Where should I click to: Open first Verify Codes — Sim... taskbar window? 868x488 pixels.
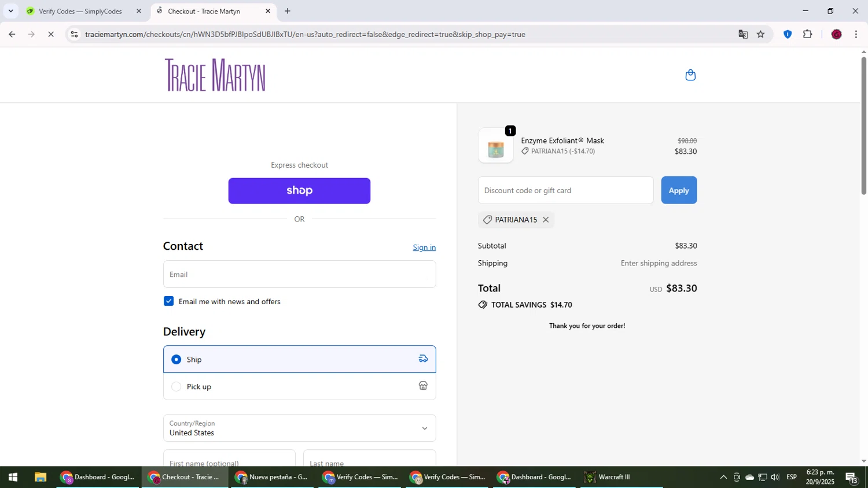tap(360, 477)
